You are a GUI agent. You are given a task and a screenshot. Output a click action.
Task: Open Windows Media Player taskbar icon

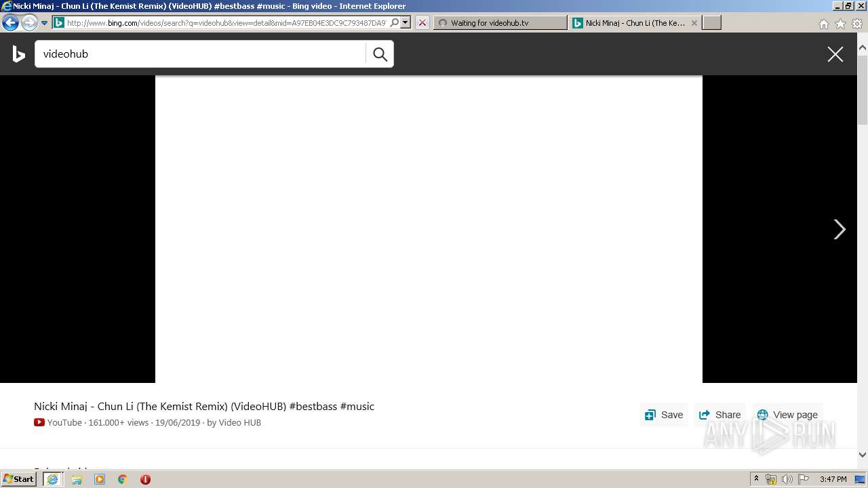(x=100, y=479)
